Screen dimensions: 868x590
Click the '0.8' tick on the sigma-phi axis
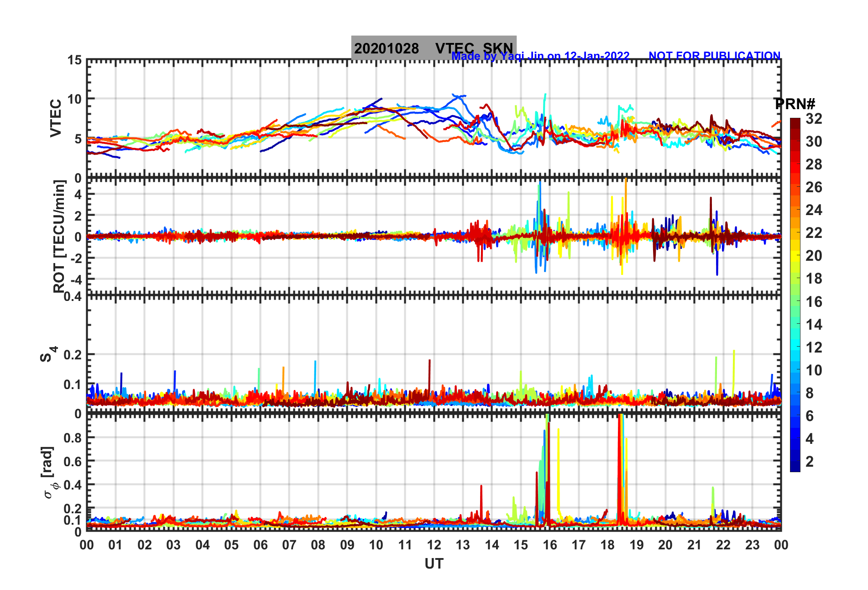[x=73, y=438]
